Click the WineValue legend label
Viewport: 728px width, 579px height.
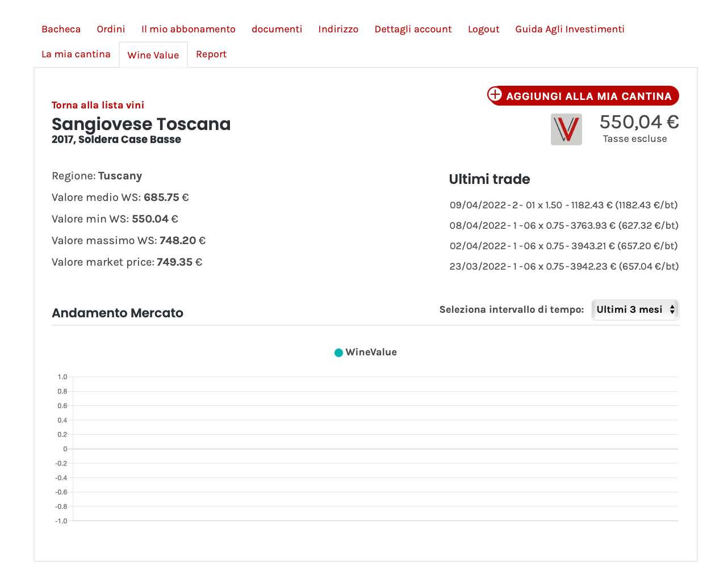pos(371,353)
